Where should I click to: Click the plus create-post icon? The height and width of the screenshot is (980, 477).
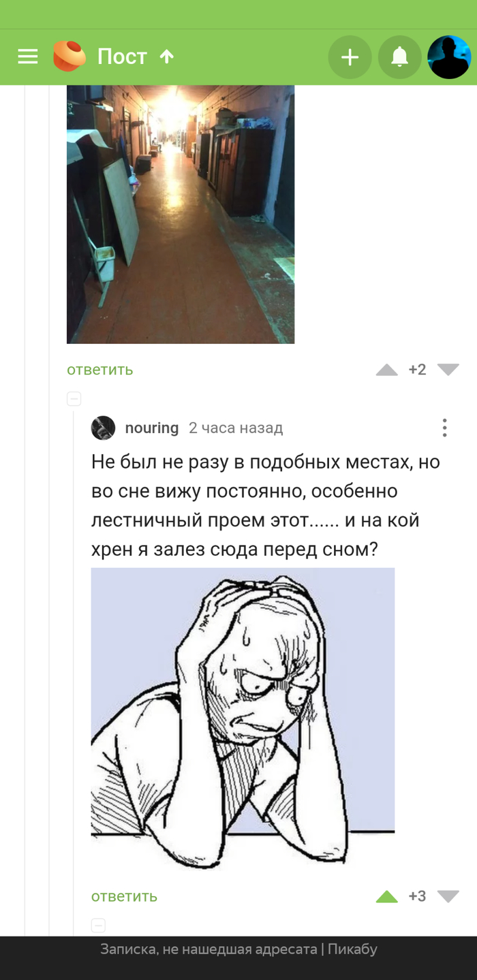pyautogui.click(x=350, y=57)
